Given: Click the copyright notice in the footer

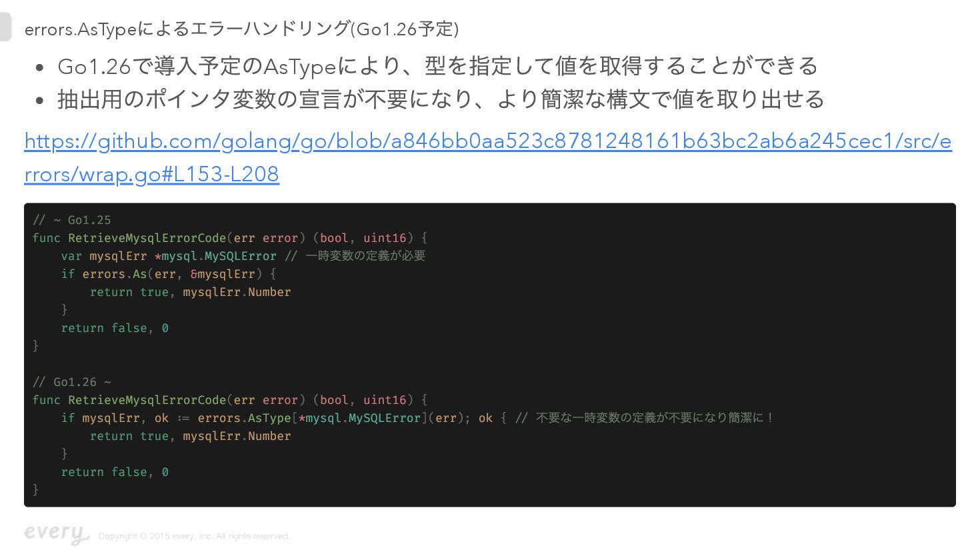Looking at the screenshot, I should (194, 536).
